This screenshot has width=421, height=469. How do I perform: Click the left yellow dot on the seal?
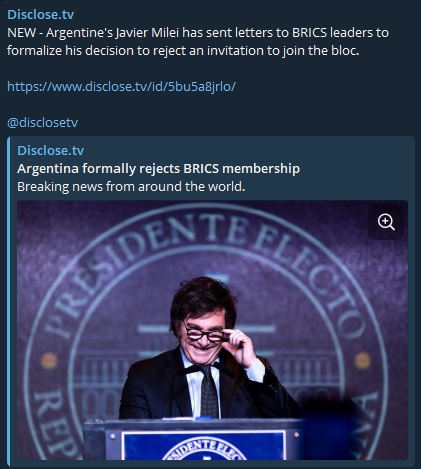[49, 360]
